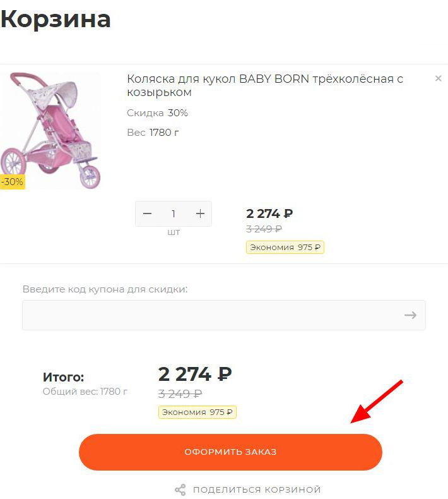Click the share icon below the order button

(180, 490)
